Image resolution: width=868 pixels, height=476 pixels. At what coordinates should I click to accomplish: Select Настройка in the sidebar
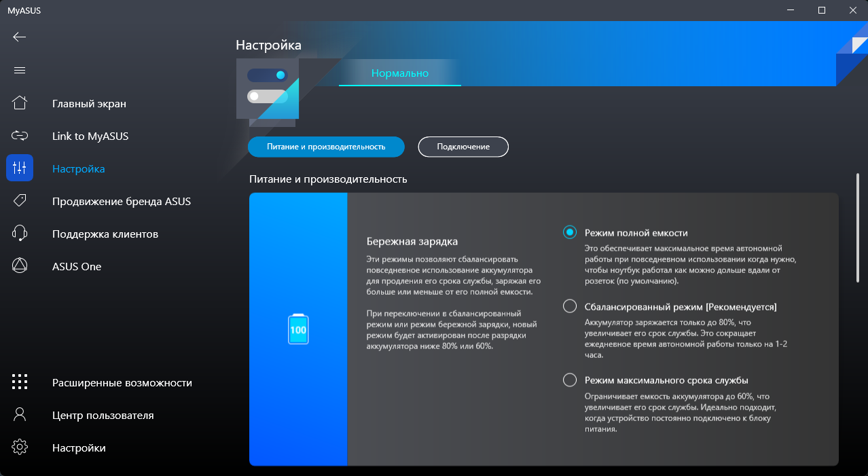(x=78, y=169)
